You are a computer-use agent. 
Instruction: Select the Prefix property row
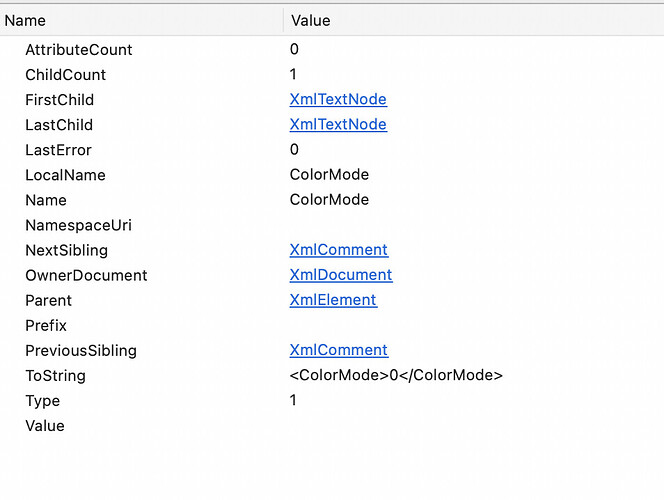click(x=332, y=325)
